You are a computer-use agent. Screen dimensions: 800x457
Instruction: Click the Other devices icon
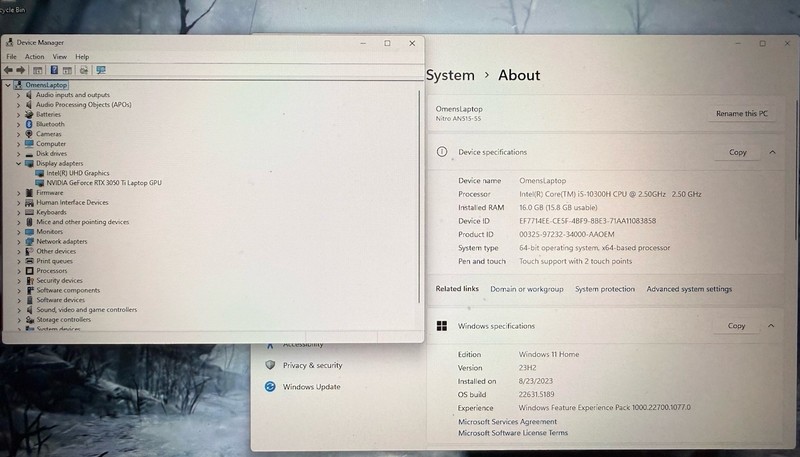coord(29,251)
